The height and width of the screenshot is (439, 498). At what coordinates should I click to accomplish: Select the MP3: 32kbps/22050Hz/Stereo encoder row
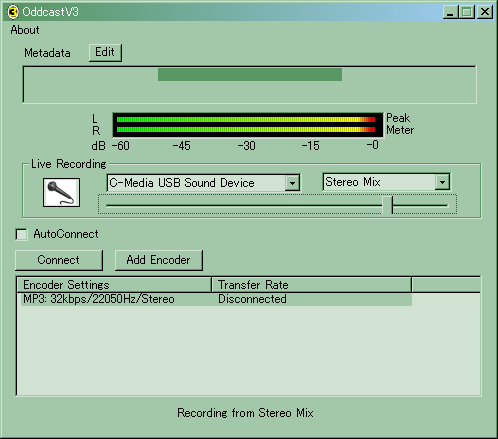pyautogui.click(x=216, y=299)
